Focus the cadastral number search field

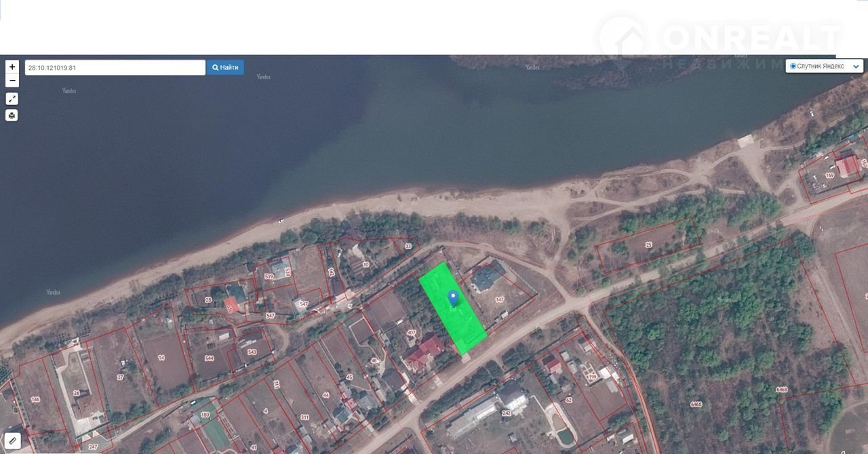pyautogui.click(x=115, y=68)
